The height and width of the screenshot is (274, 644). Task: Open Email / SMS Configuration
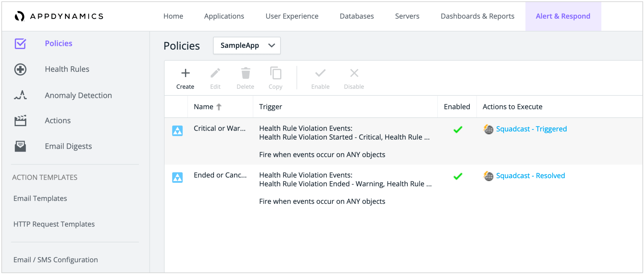point(55,260)
